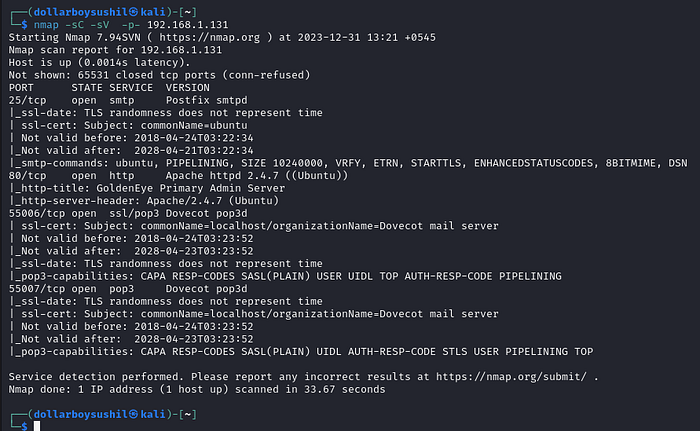700x431 pixels.
Task: Click the terminal cursor at the bottom prompt
Action: point(37,426)
